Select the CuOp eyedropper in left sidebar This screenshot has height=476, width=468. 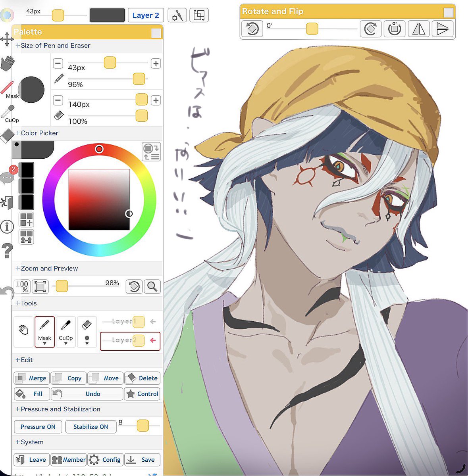(9, 114)
